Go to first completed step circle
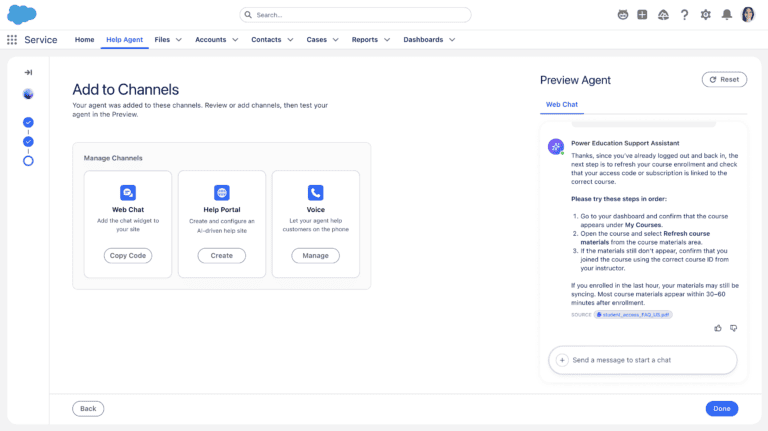This screenshot has height=431, width=768. pyautogui.click(x=28, y=122)
